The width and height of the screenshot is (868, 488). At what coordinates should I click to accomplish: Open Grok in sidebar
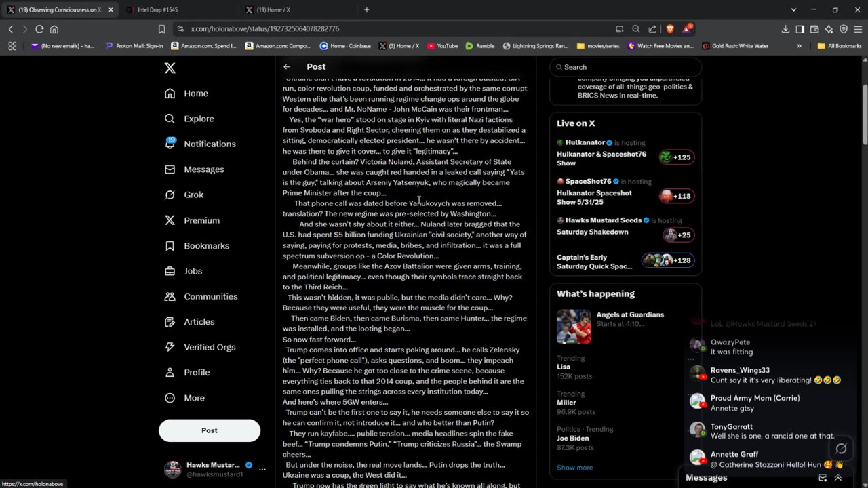point(184,195)
